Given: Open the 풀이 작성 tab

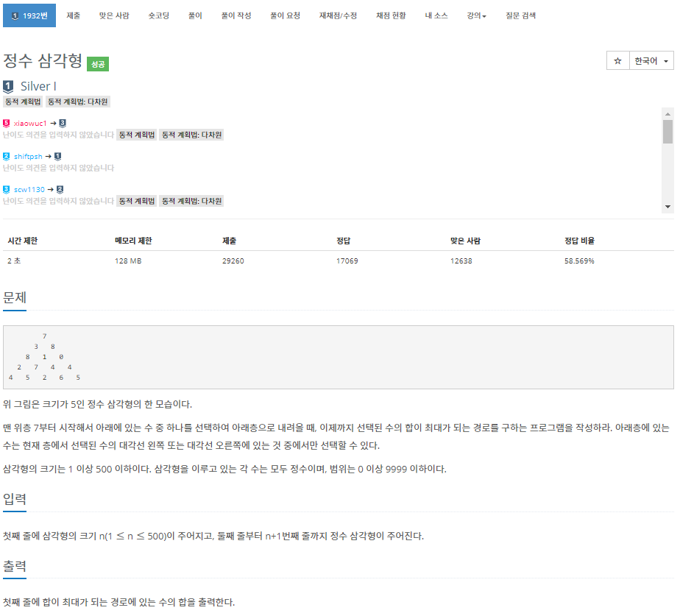Looking at the screenshot, I should (x=236, y=15).
